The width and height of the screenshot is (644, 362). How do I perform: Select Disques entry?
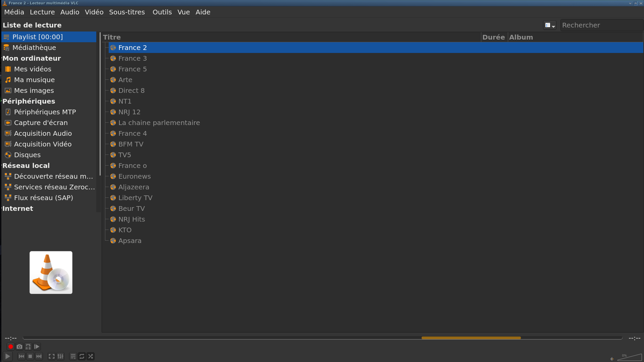coord(49,155)
